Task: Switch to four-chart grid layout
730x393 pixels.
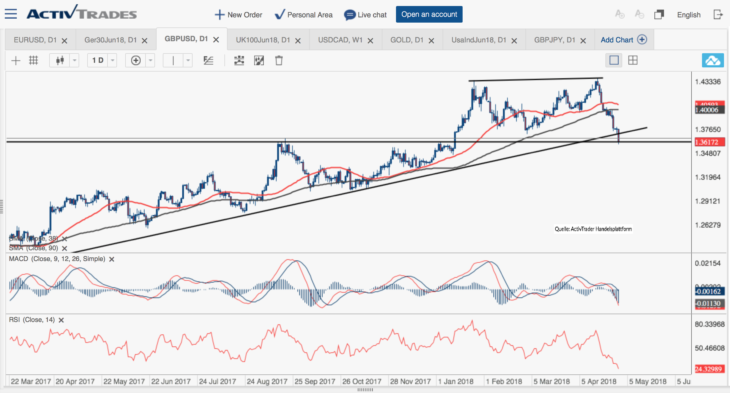Action: pos(633,60)
